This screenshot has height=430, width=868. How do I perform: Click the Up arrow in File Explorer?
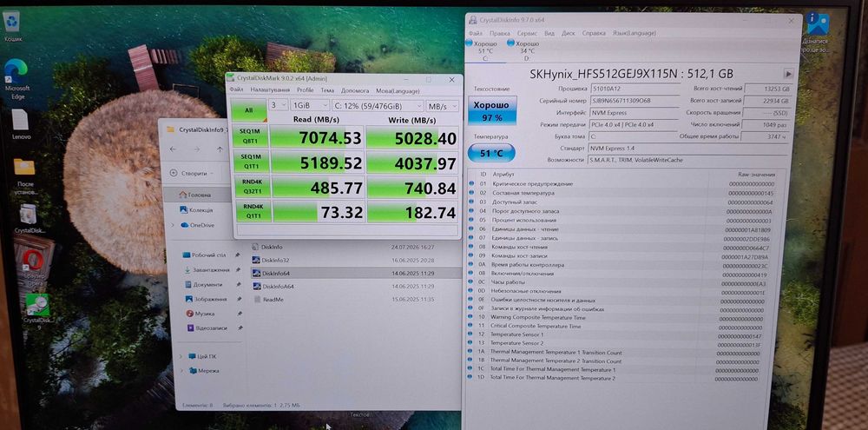pyautogui.click(x=220, y=149)
